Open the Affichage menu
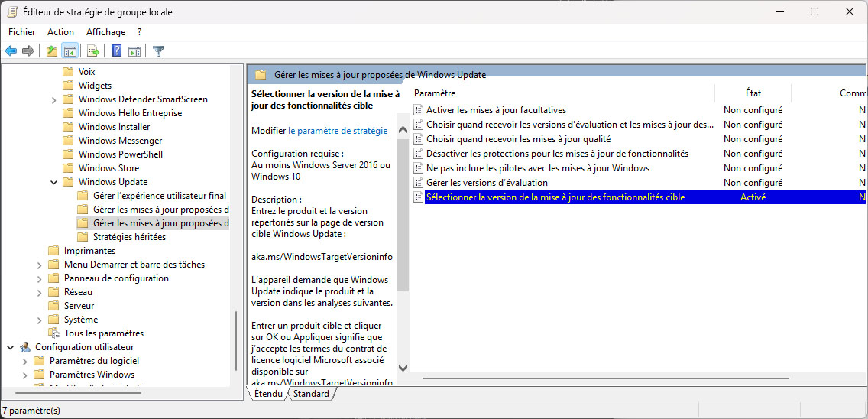Image resolution: width=868 pixels, height=419 pixels. point(105,32)
